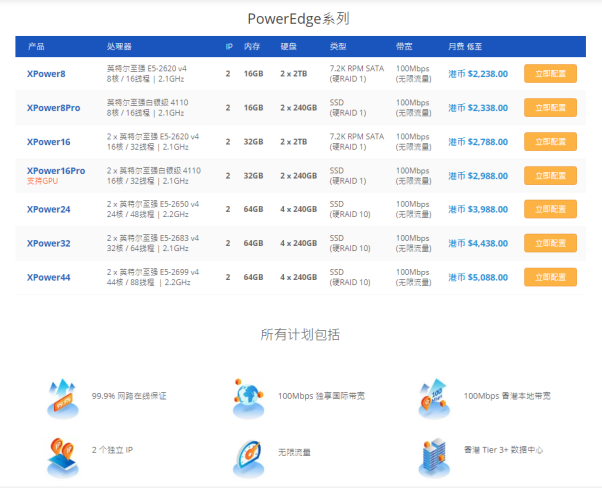Click the 支持GPU label under XPower16Pro

click(42, 182)
